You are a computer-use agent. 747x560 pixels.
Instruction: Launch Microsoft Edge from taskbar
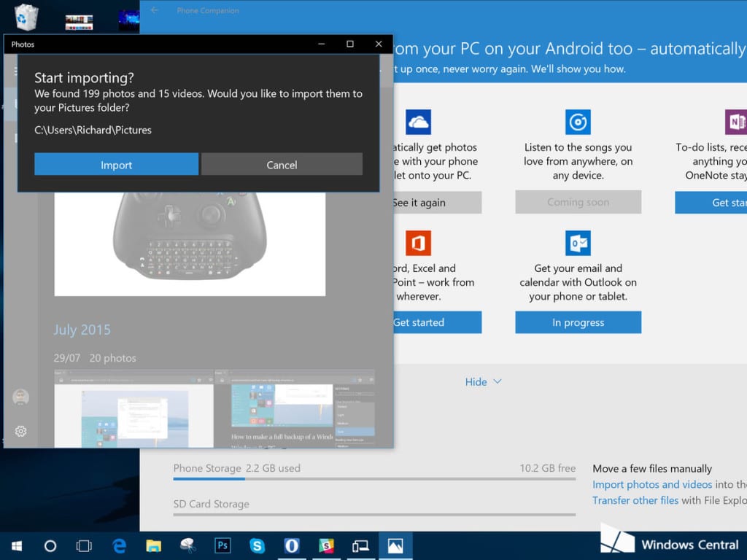tap(119, 545)
